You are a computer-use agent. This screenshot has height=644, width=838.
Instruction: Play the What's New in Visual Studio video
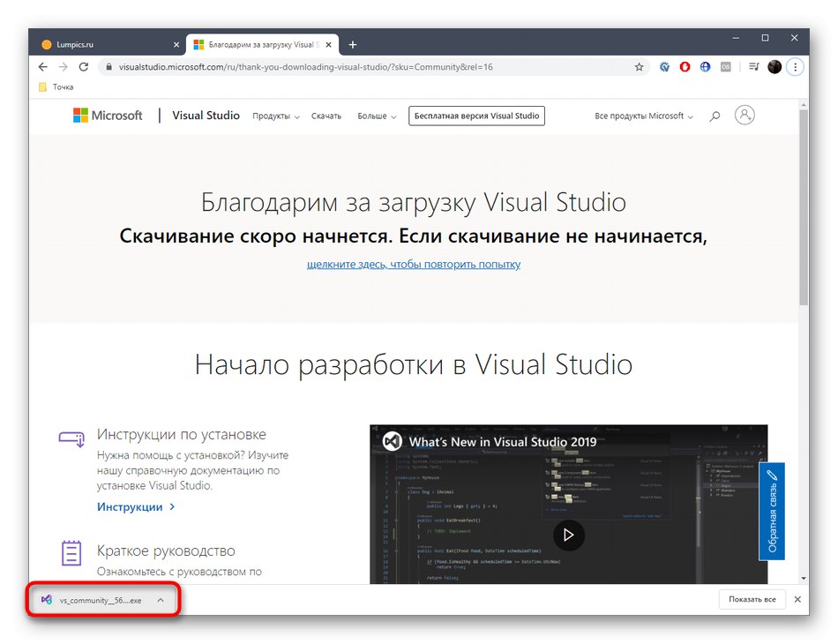pos(569,535)
